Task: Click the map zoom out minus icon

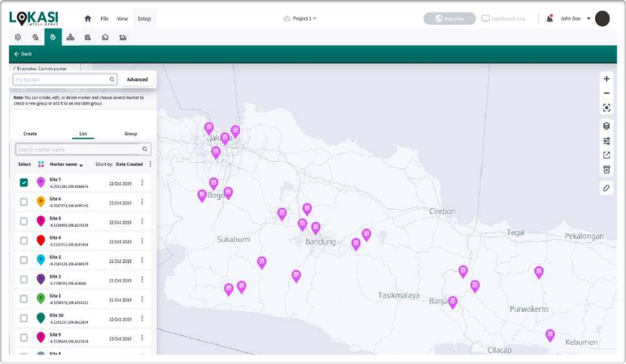Action: (x=606, y=93)
